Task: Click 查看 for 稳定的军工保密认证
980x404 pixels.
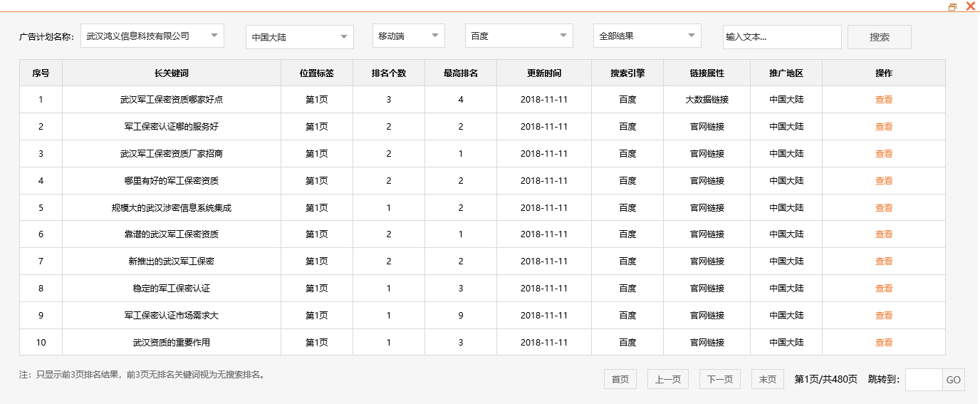Action: point(884,289)
